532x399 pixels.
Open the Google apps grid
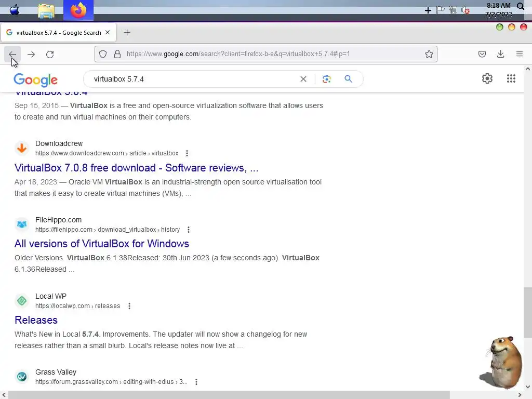pyautogui.click(x=511, y=79)
